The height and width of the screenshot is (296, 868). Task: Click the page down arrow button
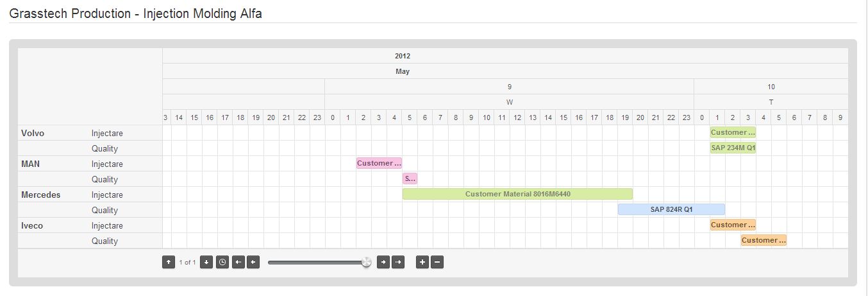(x=206, y=262)
